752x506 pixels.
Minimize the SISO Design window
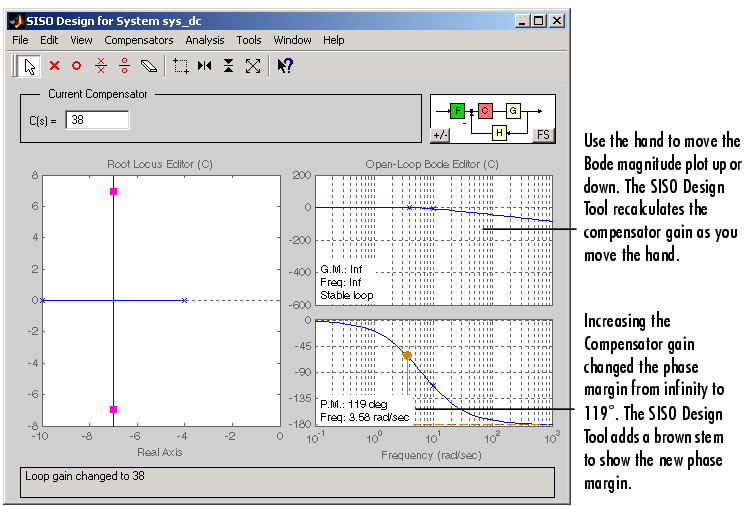[x=522, y=21]
